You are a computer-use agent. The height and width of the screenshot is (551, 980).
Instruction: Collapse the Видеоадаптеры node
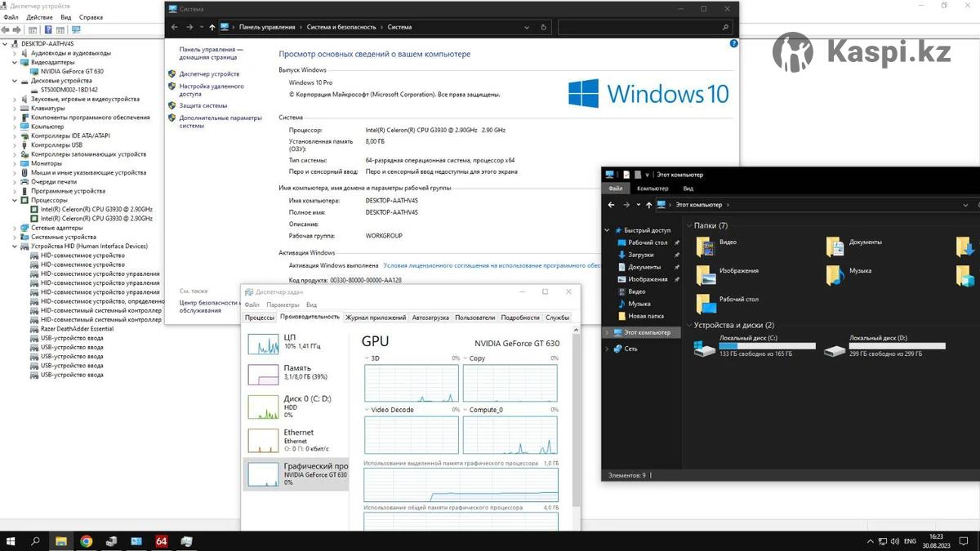(x=15, y=62)
